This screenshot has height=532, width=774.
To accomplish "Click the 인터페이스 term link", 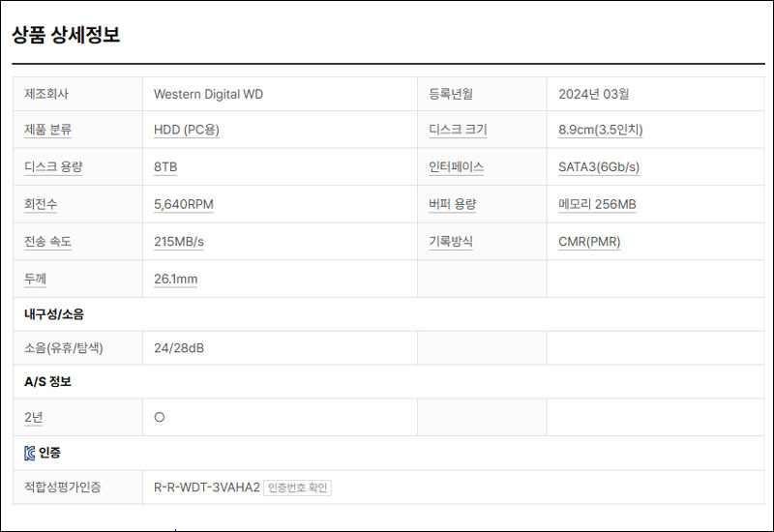I will point(456,167).
